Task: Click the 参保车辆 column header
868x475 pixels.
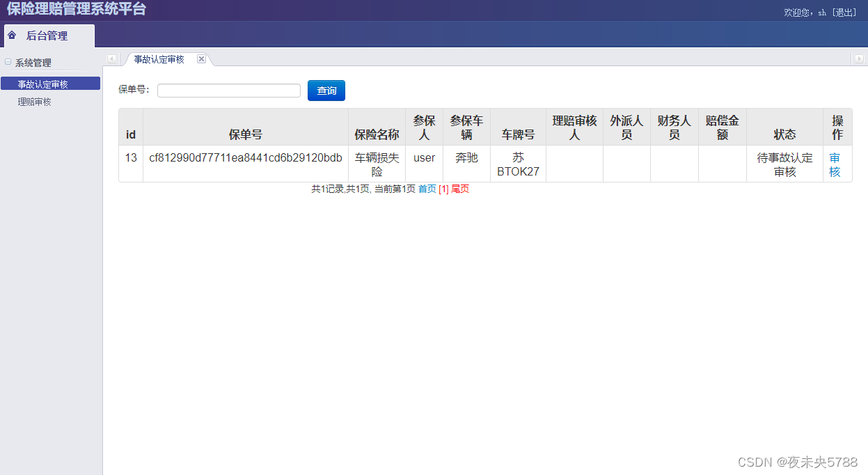Action: 466,127
